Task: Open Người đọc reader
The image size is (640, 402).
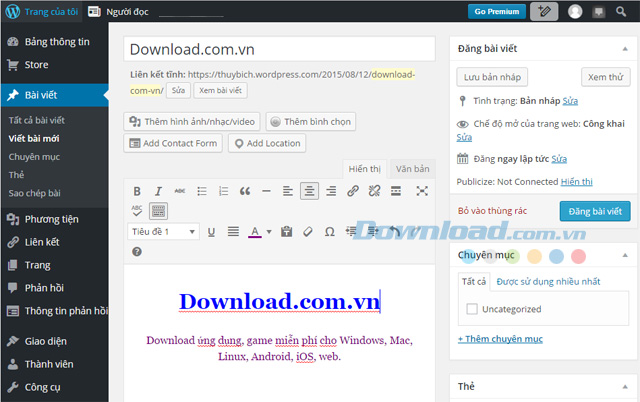Action: click(118, 11)
